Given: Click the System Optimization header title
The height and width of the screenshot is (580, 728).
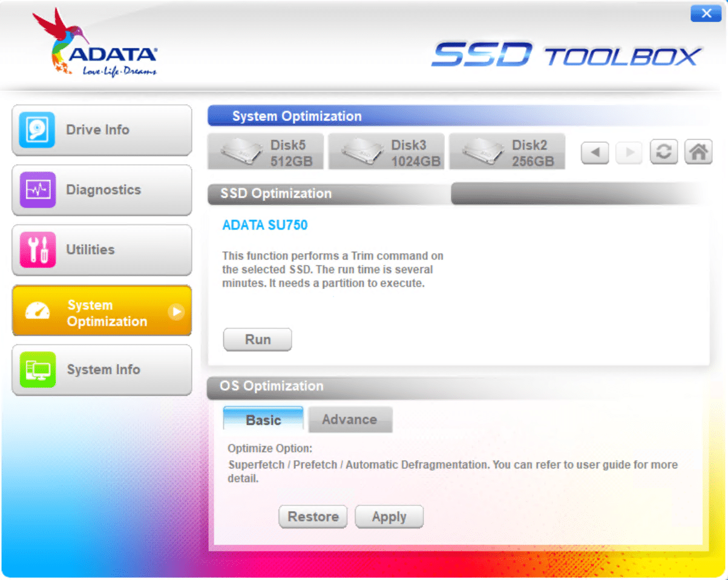Looking at the screenshot, I should tap(297, 116).
